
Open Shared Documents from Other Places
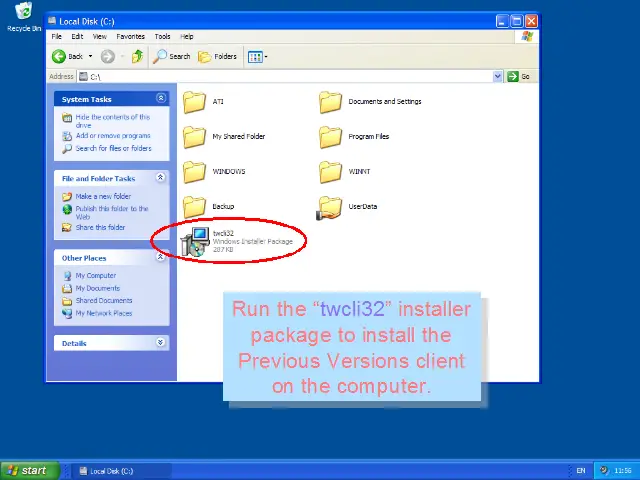click(104, 300)
